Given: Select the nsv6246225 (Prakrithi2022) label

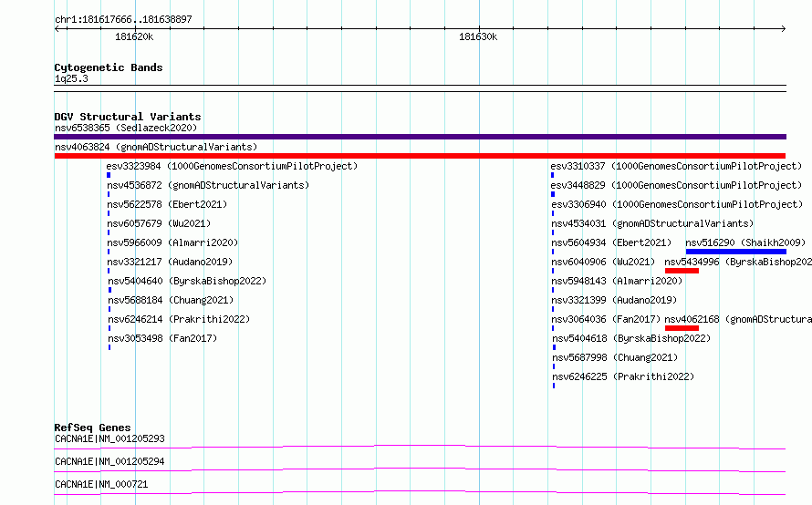Looking at the screenshot, I should click(x=623, y=376).
